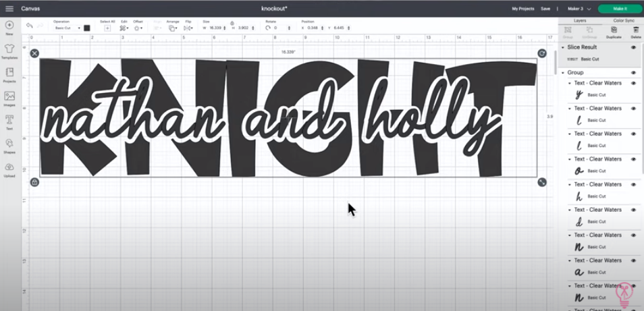Create a New project from sidebar
The height and width of the screenshot is (311, 644).
click(9, 28)
